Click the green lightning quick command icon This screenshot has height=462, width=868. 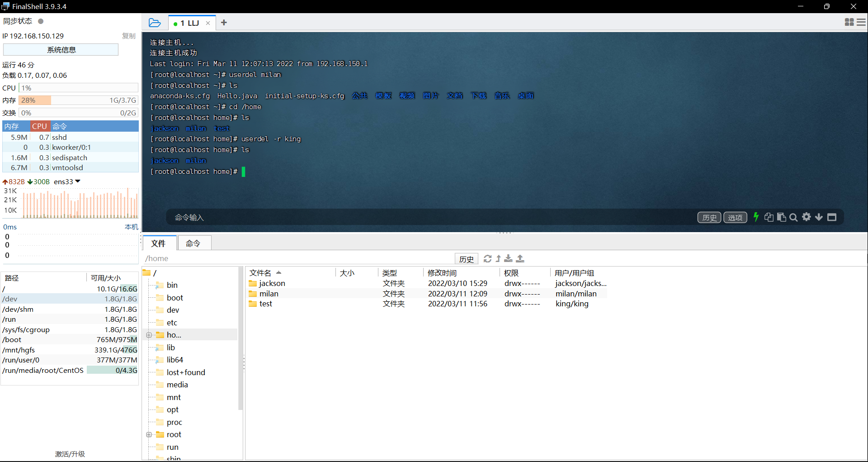tap(756, 217)
